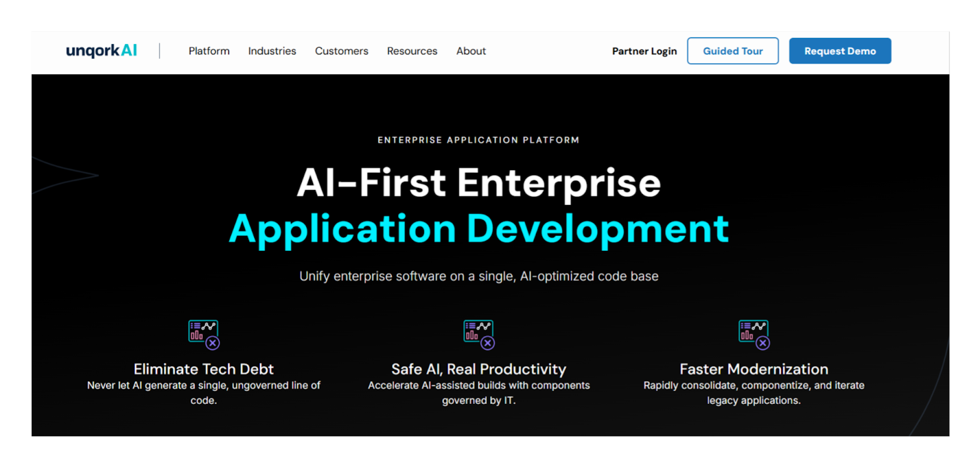This screenshot has height=467, width=980.
Task: Click the unqork AI logo
Action: click(x=102, y=50)
